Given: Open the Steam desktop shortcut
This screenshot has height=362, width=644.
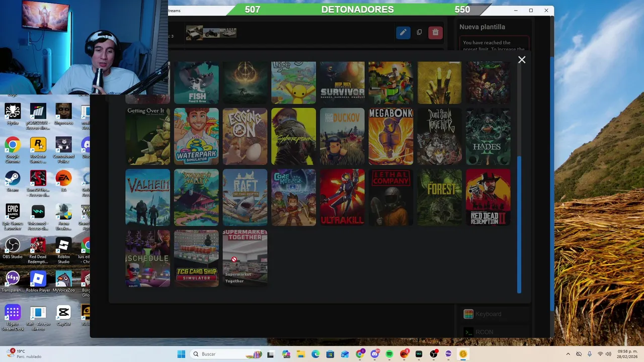Looking at the screenshot, I should pos(13,182).
